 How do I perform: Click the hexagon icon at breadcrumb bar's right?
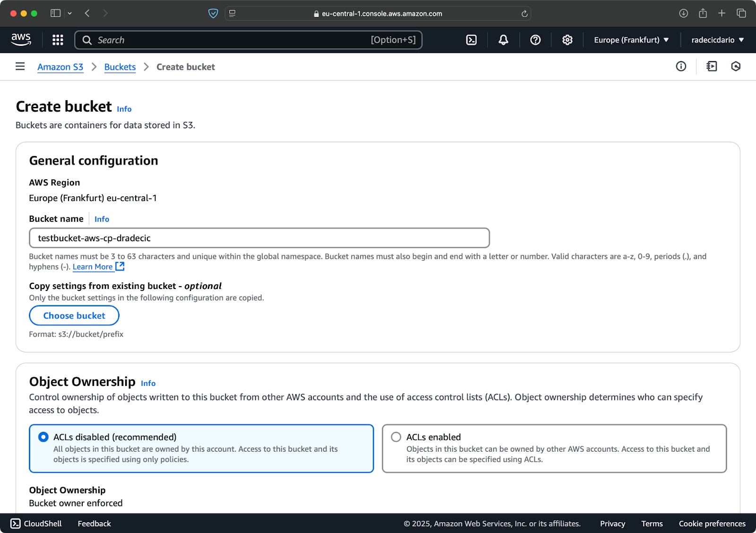pyautogui.click(x=736, y=67)
